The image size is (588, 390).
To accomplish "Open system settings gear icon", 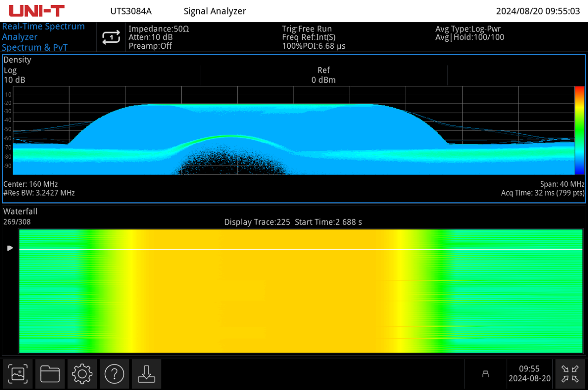I will [82, 373].
